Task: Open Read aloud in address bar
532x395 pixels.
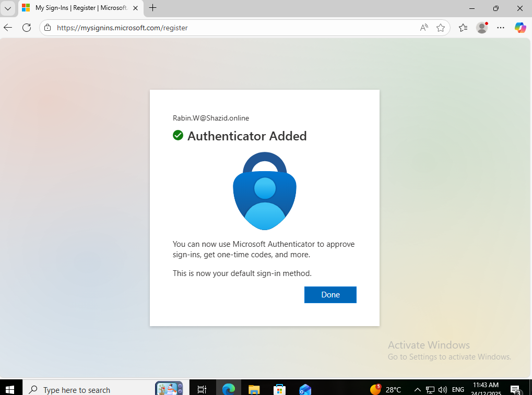Action: pyautogui.click(x=424, y=28)
